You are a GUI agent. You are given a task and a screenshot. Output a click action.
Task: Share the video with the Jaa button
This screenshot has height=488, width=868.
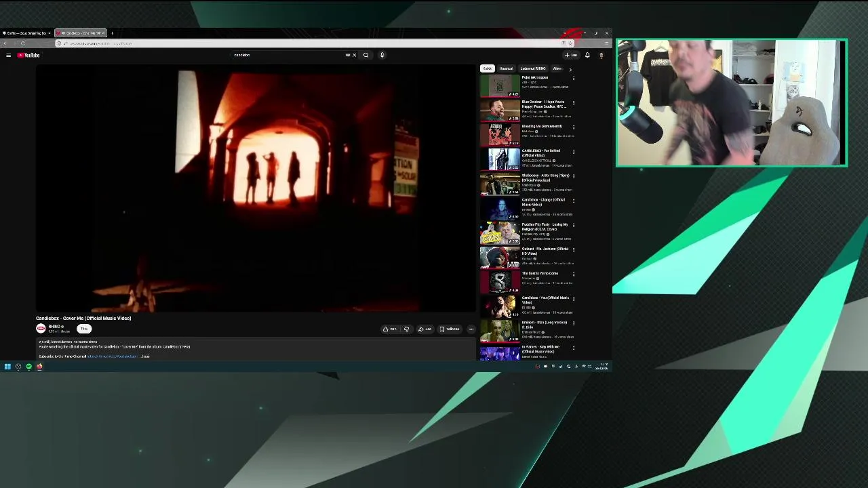[x=425, y=329]
